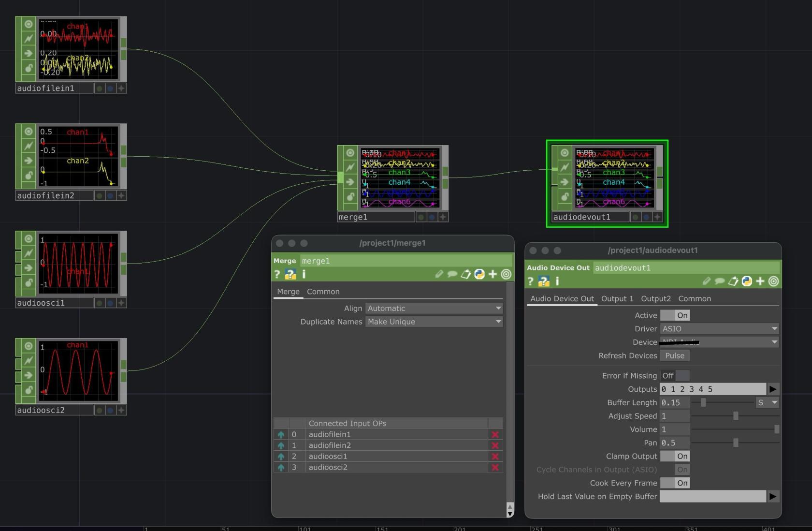This screenshot has width=812, height=531.
Task: Toggle Cook Every Frame switch
Action: 675,483
